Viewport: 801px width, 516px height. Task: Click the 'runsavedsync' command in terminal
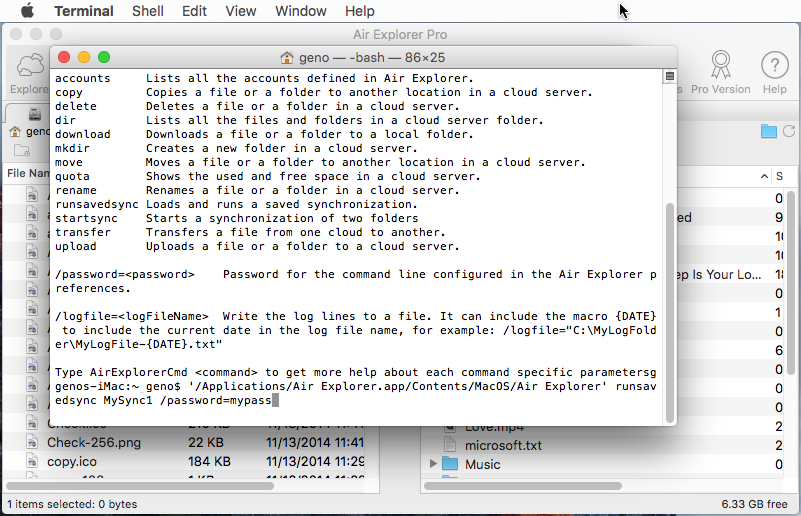97,204
